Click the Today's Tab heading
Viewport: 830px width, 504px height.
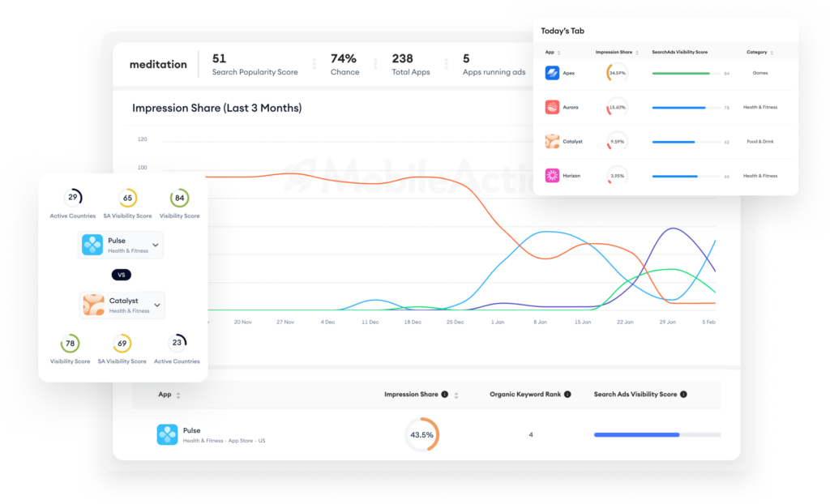563,31
